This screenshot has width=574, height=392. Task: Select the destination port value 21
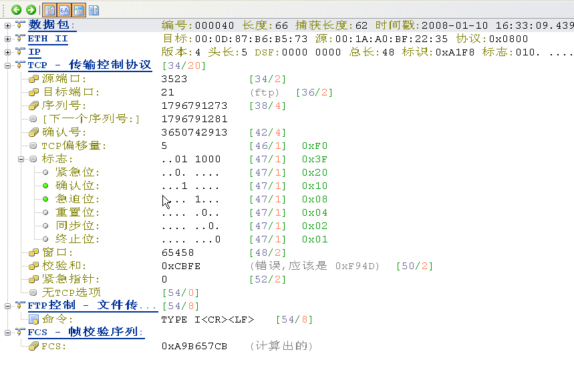(x=168, y=92)
